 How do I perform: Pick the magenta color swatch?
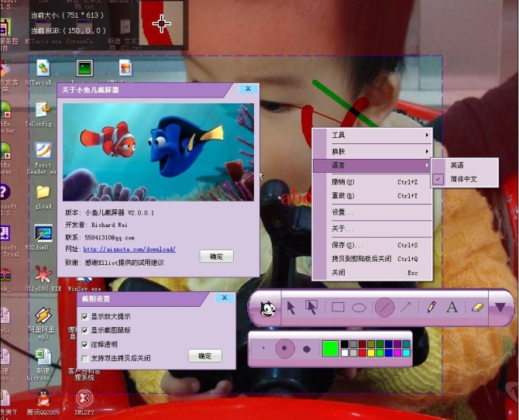(x=397, y=353)
